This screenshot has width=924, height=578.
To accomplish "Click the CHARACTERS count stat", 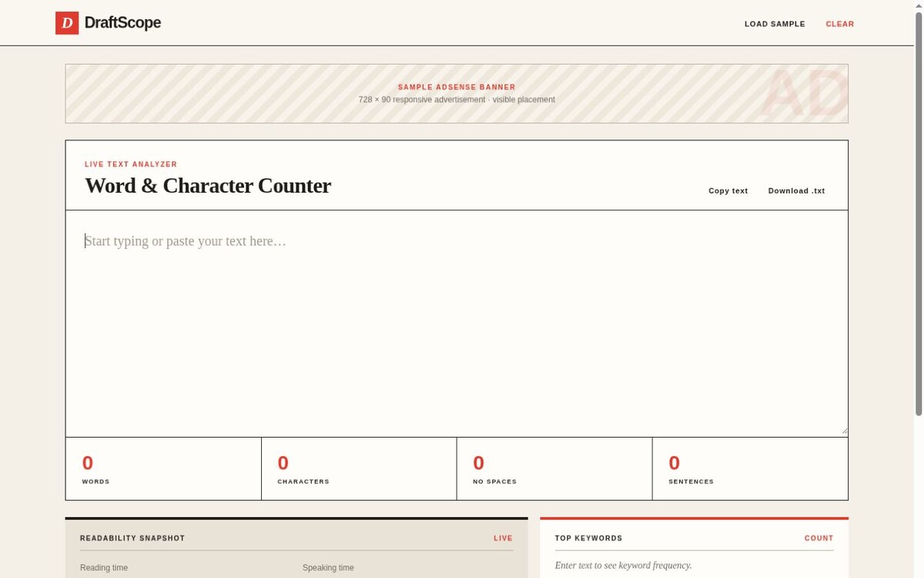I will pyautogui.click(x=359, y=469).
